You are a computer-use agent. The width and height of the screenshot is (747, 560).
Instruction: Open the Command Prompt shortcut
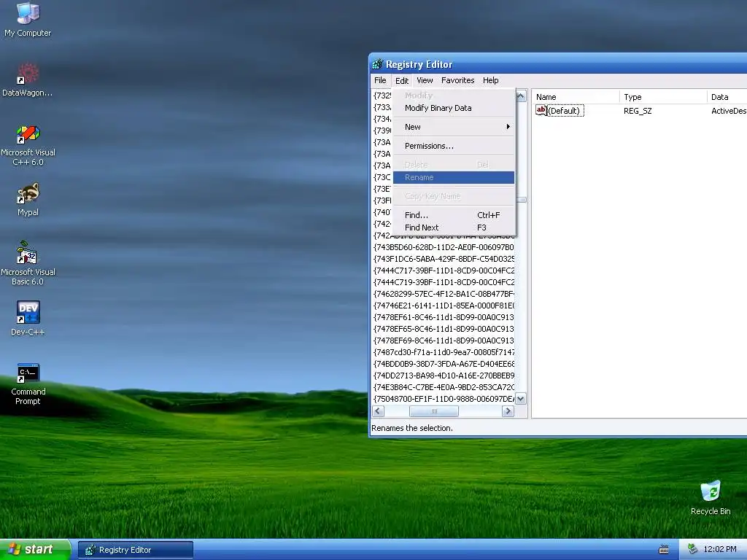(x=28, y=384)
